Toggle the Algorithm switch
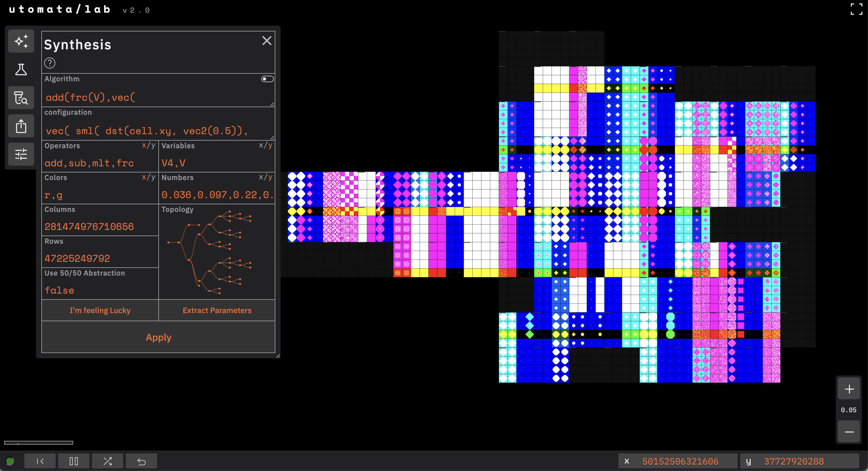Image resolution: width=868 pixels, height=471 pixels. 267,79
